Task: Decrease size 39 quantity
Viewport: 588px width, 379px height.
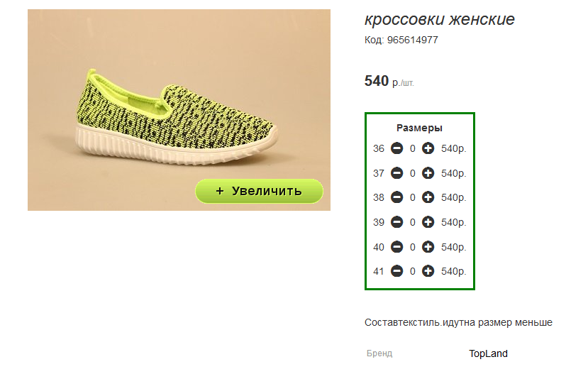Action: [x=396, y=222]
